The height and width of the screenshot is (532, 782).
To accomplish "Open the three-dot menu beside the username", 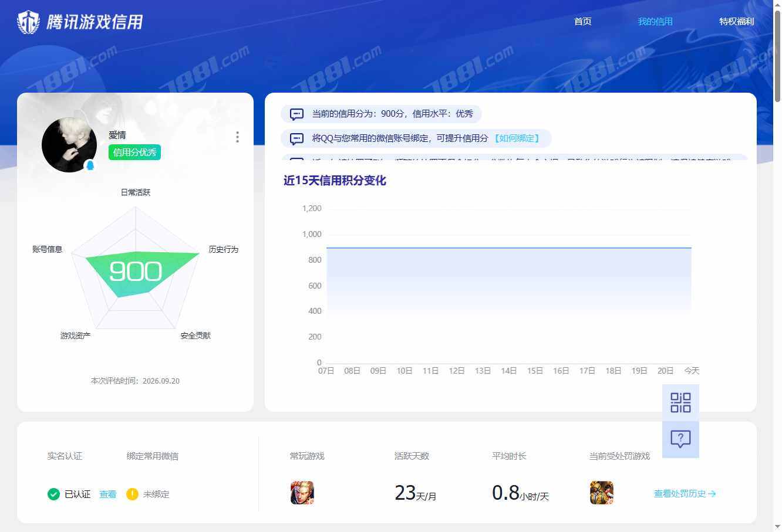I will point(237,137).
